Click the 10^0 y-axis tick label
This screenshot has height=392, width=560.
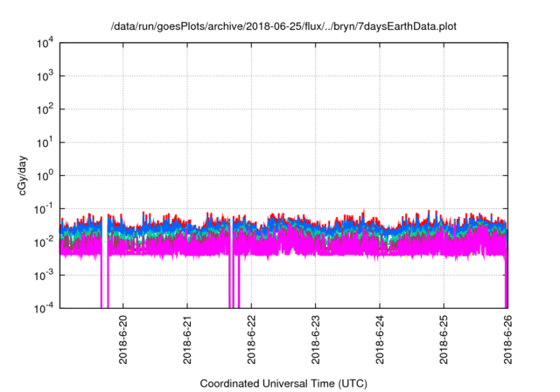tap(45, 176)
